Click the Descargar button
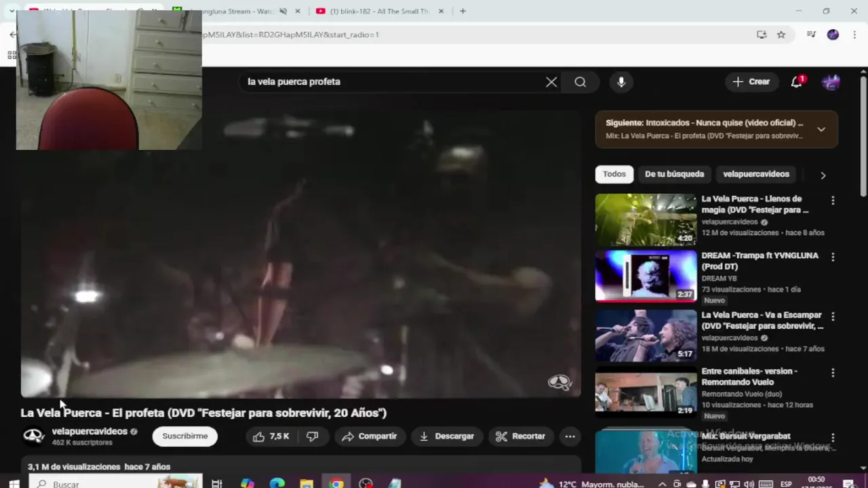Viewport: 868px width, 488px height. pyautogui.click(x=447, y=436)
